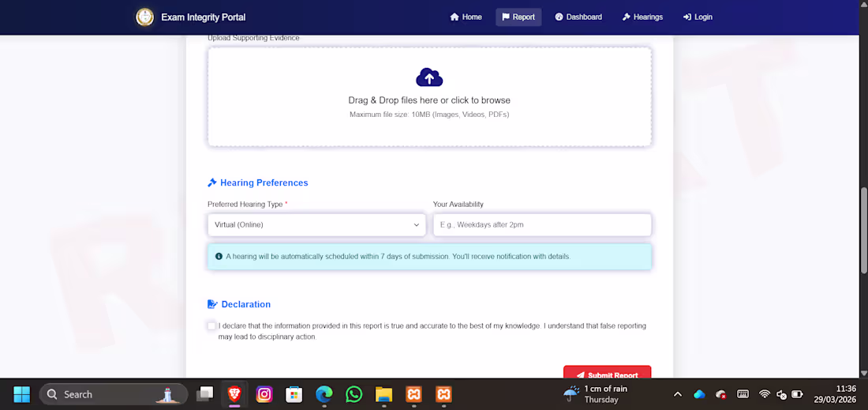Open Instagram from the taskbar
The image size is (868, 410).
(x=264, y=394)
